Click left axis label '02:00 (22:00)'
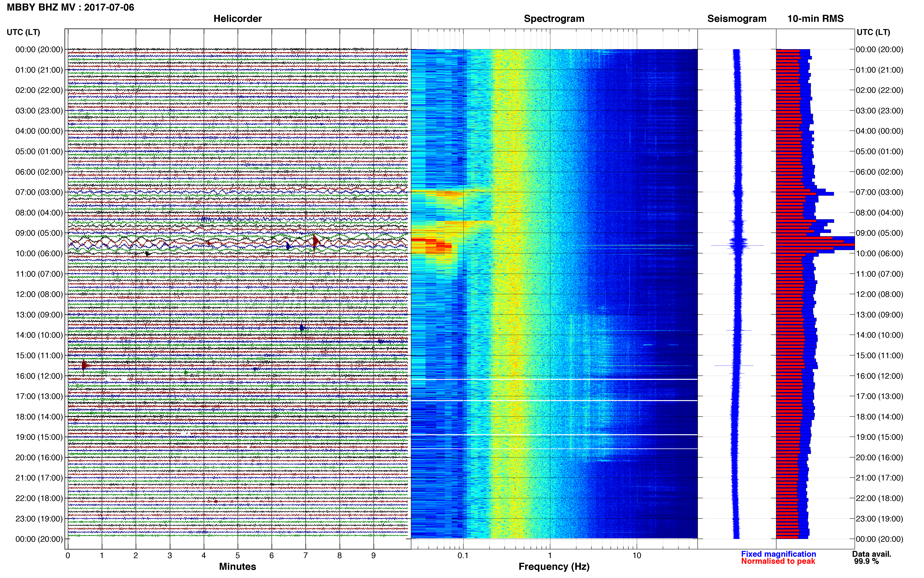The width and height of the screenshot is (924, 578). 39,90
